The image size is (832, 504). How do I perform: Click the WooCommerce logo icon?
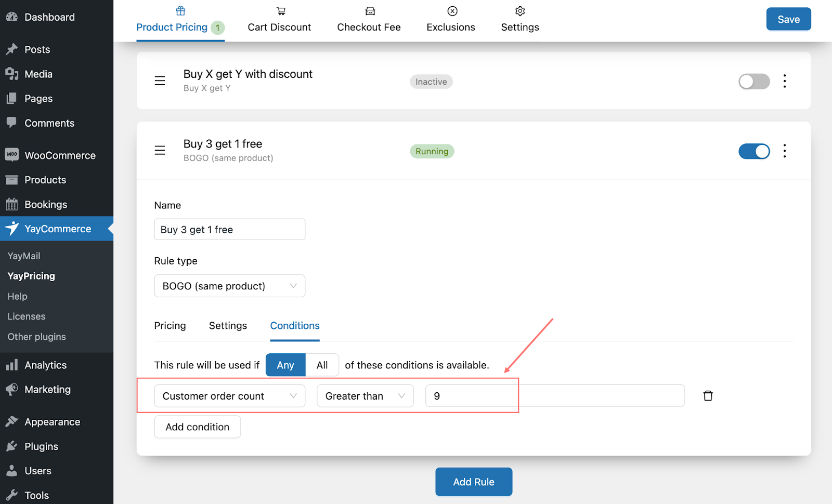tap(11, 155)
